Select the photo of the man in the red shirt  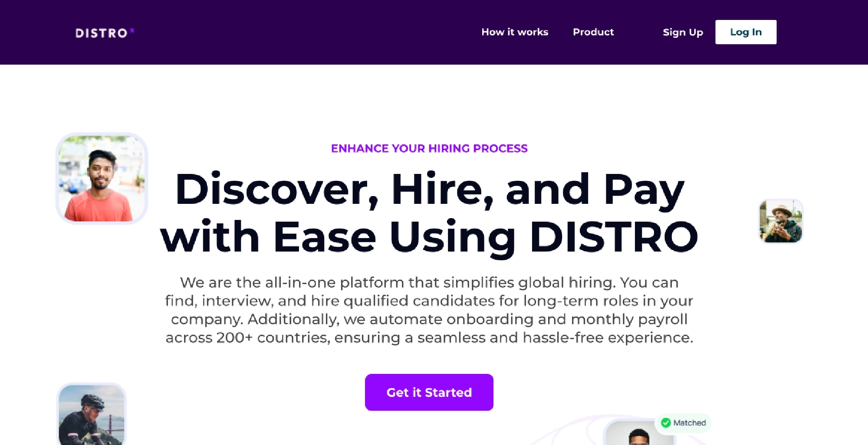[102, 179]
